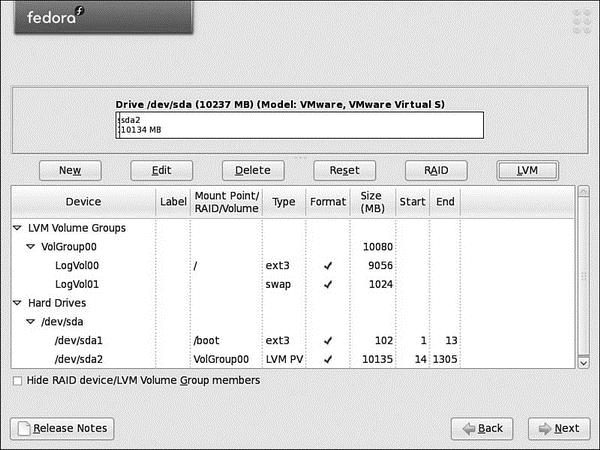Proceed with the Next button
This screenshot has width=600, height=450.
tap(559, 429)
